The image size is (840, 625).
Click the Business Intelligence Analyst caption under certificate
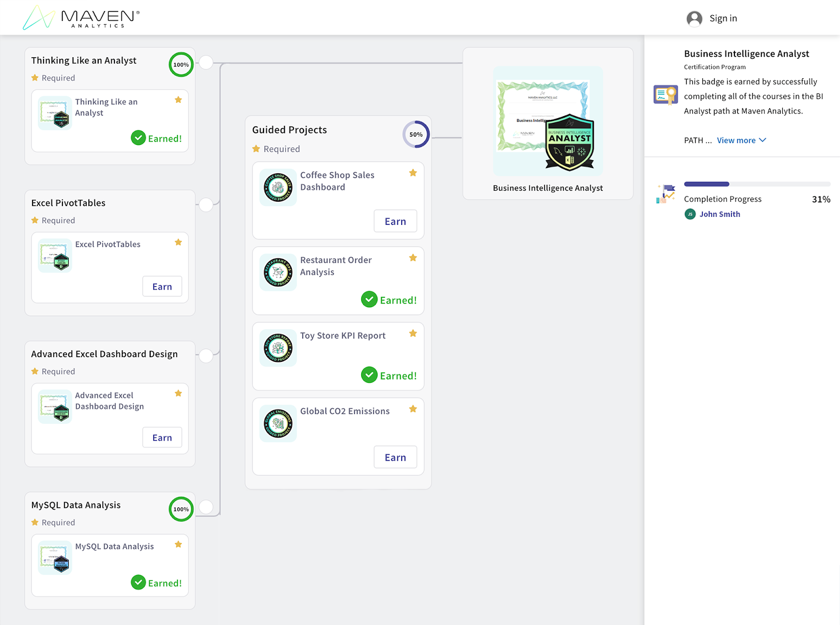click(548, 188)
